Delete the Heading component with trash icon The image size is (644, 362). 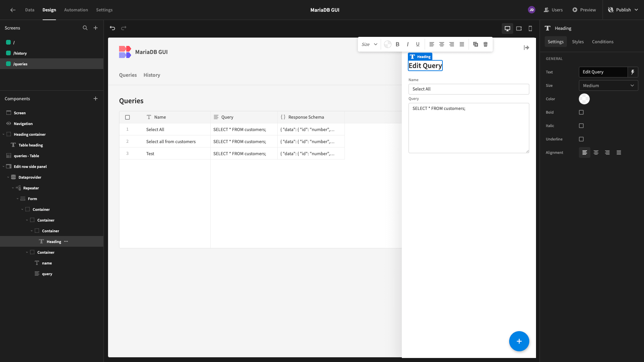point(485,44)
